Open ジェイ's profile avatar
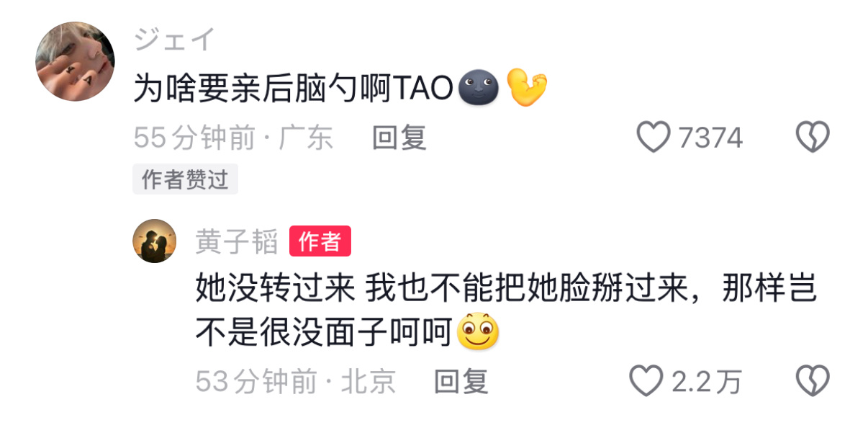This screenshot has width=868, height=433. [x=76, y=61]
